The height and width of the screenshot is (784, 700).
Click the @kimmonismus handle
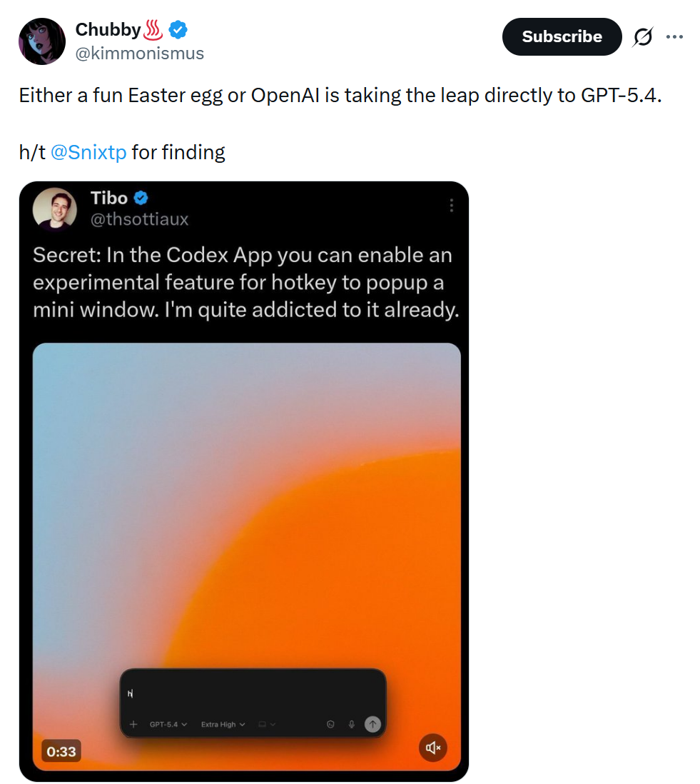pyautogui.click(x=140, y=53)
